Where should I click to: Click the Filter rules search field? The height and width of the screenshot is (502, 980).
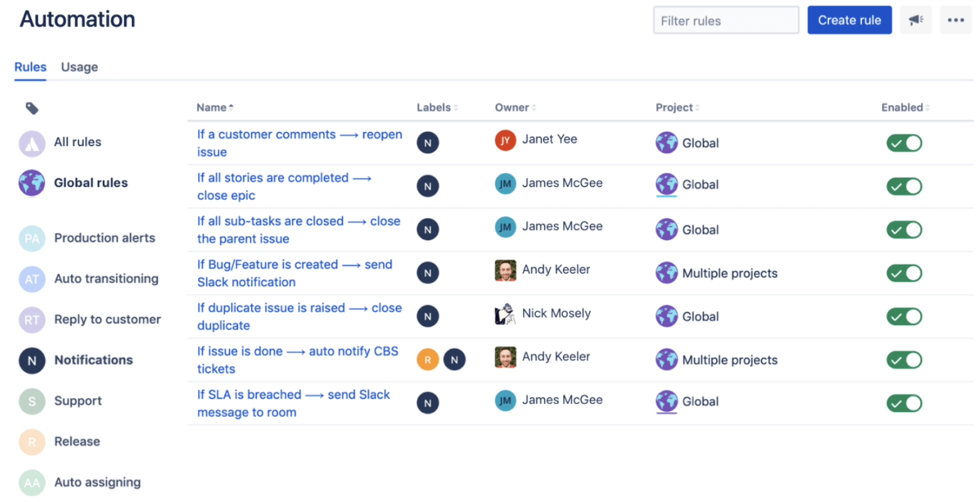click(725, 20)
